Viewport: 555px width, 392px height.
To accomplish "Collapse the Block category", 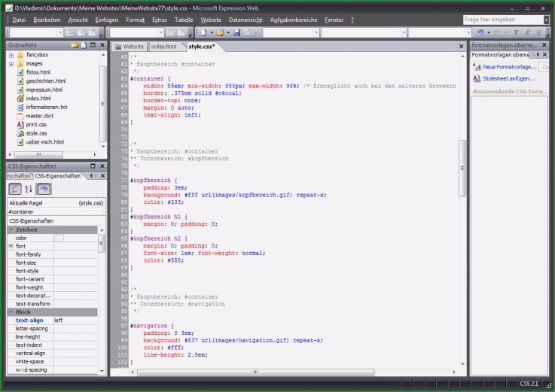I will 11,311.
